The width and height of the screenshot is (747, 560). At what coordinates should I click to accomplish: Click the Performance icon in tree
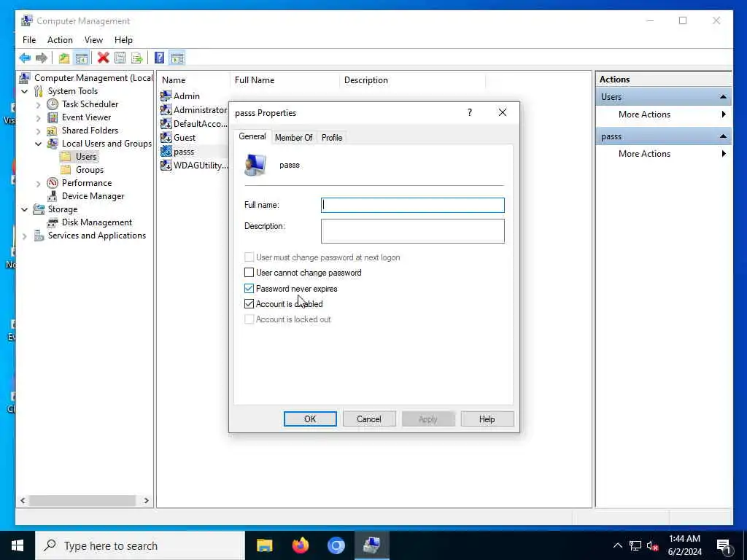(x=53, y=183)
